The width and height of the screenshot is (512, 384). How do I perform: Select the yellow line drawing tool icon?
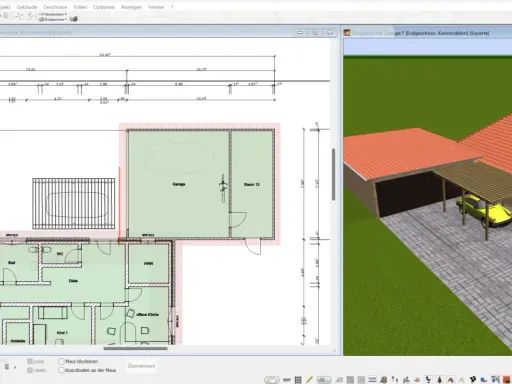pyautogui.click(x=309, y=380)
